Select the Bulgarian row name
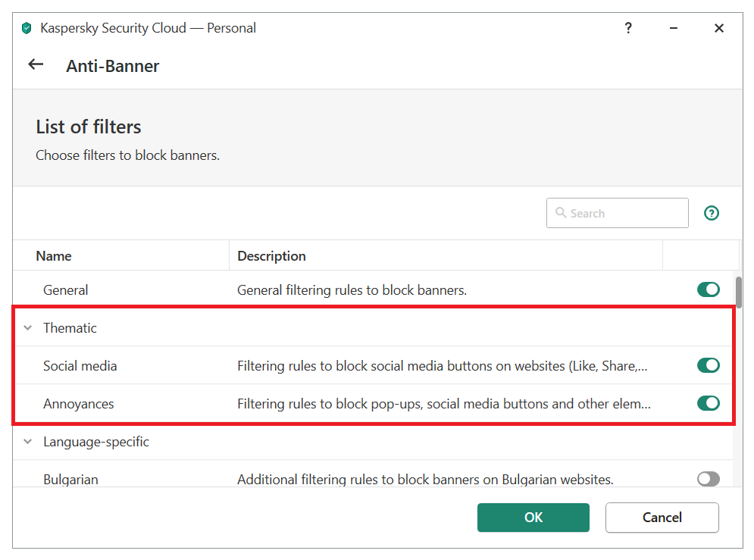Screen dimensions: 754x560 pyautogui.click(x=70, y=480)
